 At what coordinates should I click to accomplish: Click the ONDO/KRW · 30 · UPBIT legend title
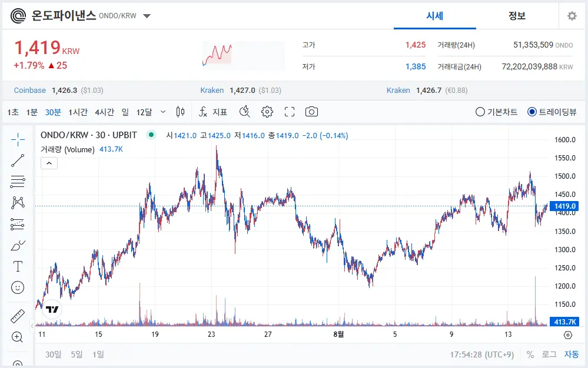tap(89, 135)
